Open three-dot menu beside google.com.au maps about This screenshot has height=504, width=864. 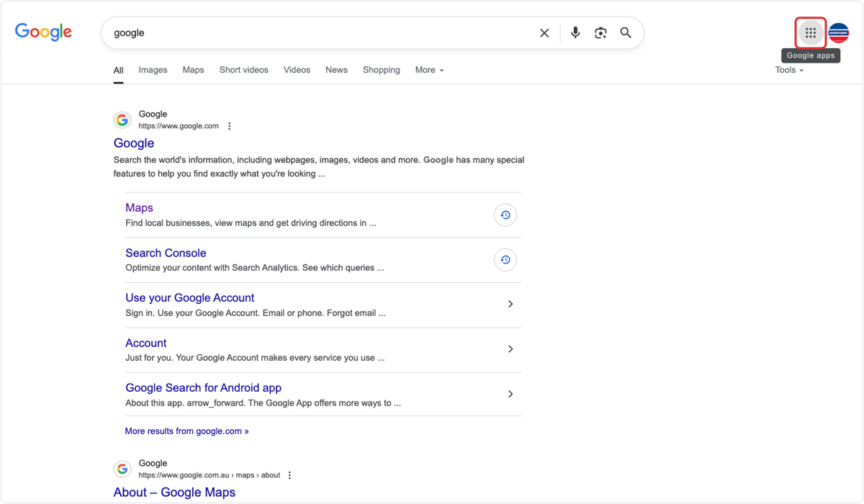coord(290,475)
